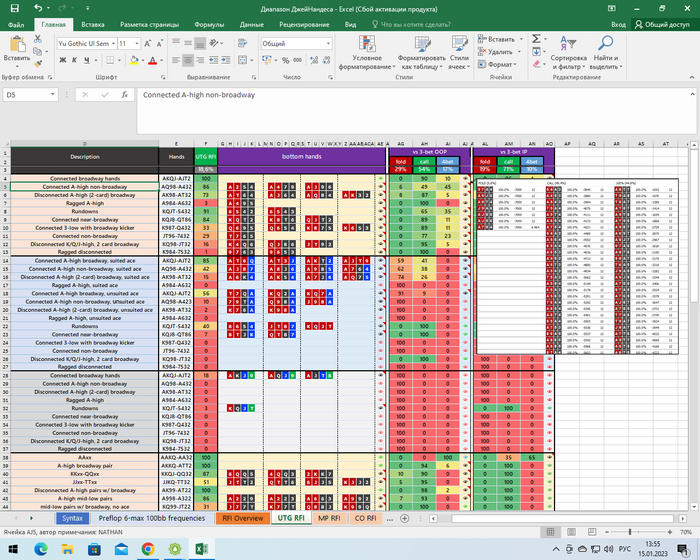This screenshot has height=560, width=700.
Task: Expand Условное форматирование menu
Action: pos(367,53)
